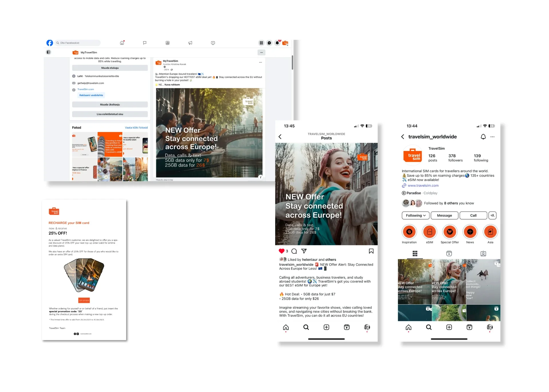Expand the post text with Kuva rohkem

pyautogui.click(x=172, y=84)
